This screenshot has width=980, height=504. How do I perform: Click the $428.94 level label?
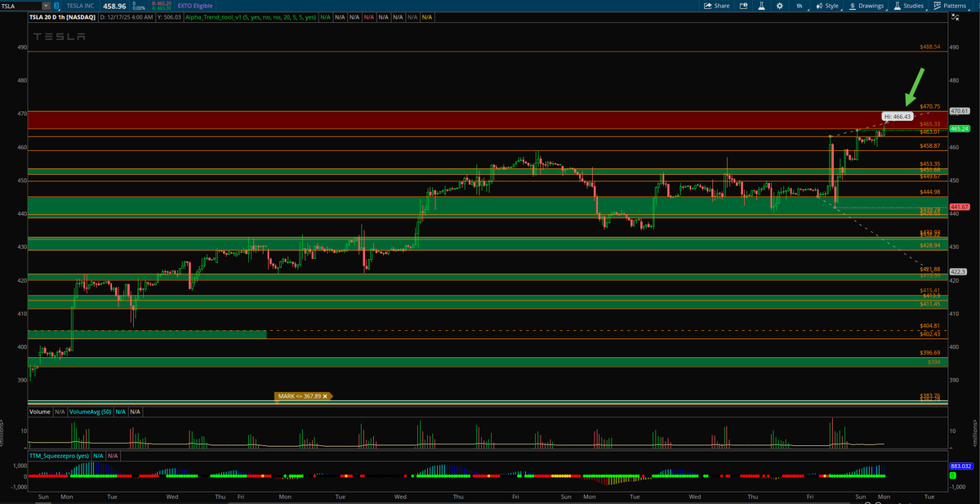point(930,245)
